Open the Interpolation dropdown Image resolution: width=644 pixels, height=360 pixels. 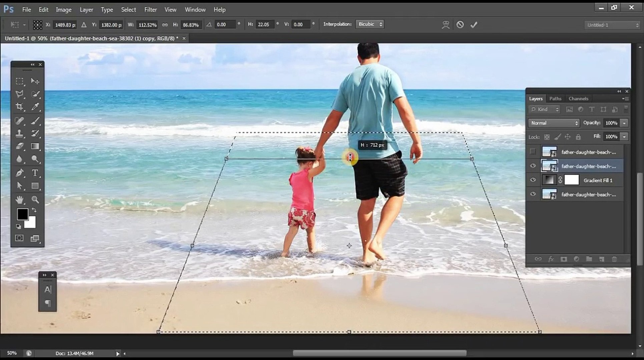[370, 24]
